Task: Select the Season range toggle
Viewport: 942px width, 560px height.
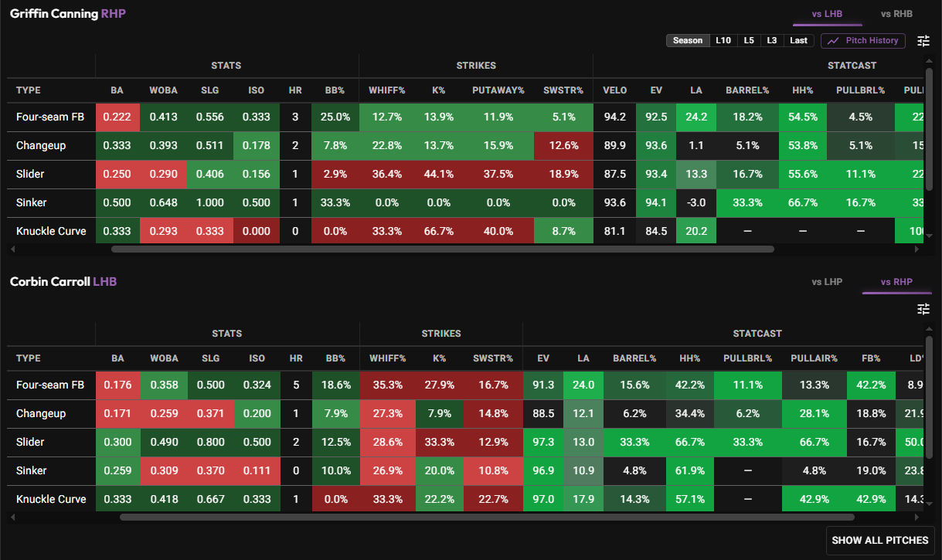Action: [x=688, y=40]
